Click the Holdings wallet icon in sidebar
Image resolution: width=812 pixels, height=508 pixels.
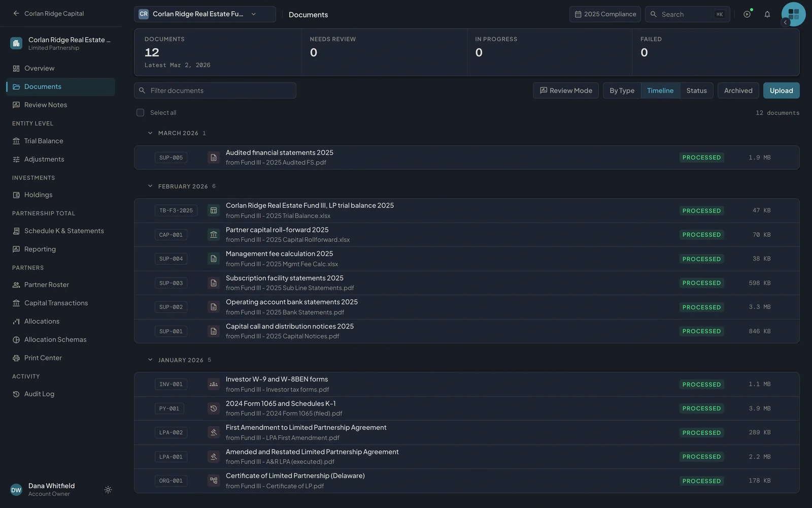[x=16, y=195]
